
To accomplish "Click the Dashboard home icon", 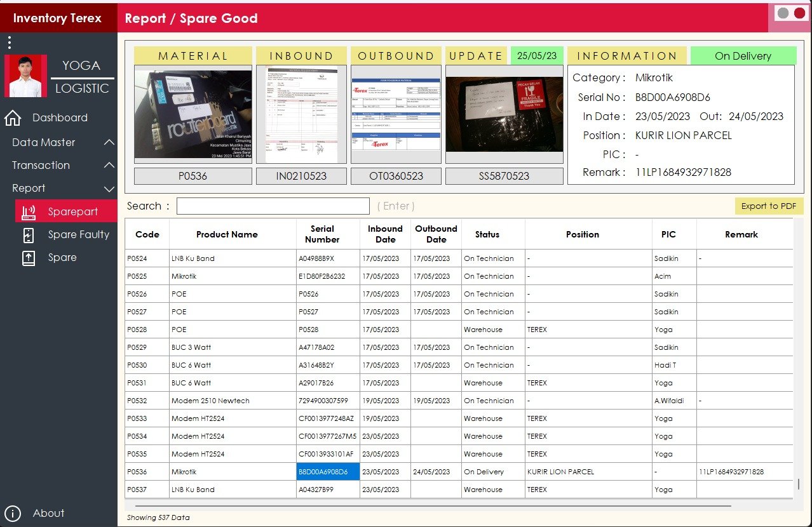I will pyautogui.click(x=13, y=117).
